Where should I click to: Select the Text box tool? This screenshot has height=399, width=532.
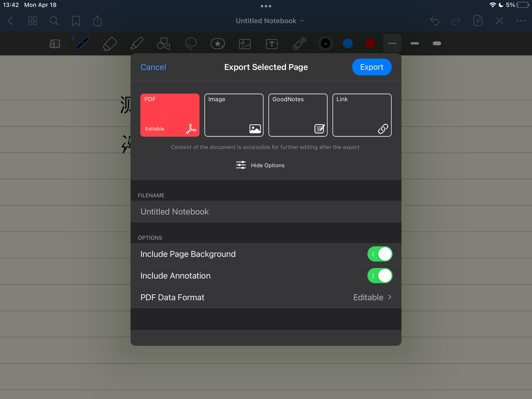point(272,44)
